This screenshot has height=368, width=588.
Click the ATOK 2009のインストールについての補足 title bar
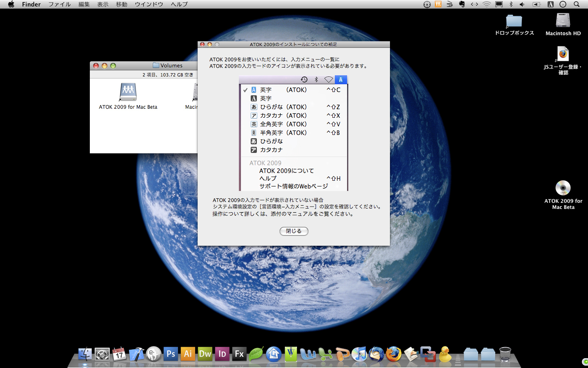[294, 44]
